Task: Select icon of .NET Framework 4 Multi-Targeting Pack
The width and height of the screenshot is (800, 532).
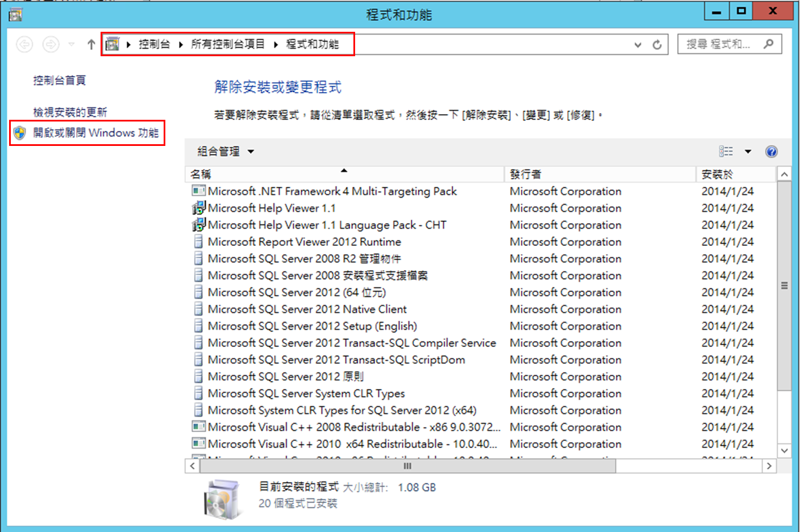Action: tap(198, 191)
